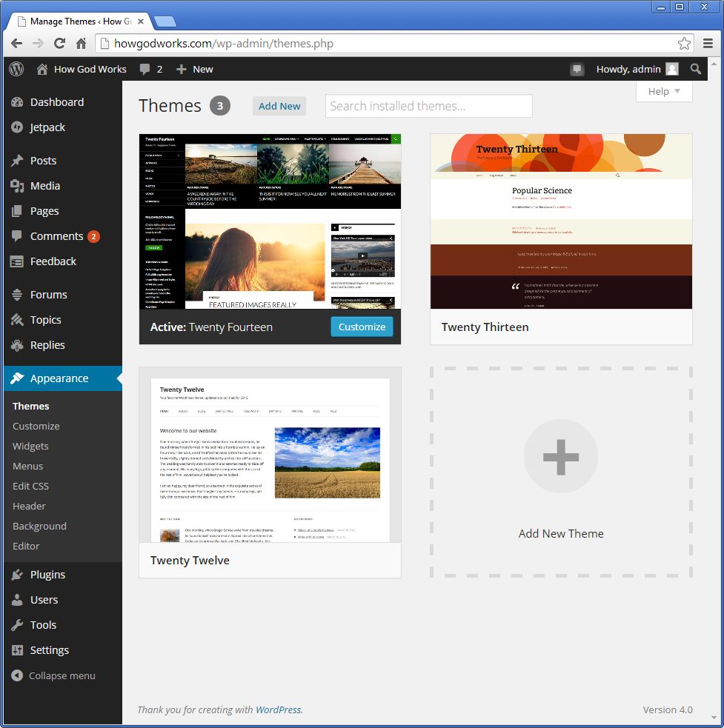This screenshot has width=724, height=728.
Task: Select the Header submenu item
Action: (30, 506)
